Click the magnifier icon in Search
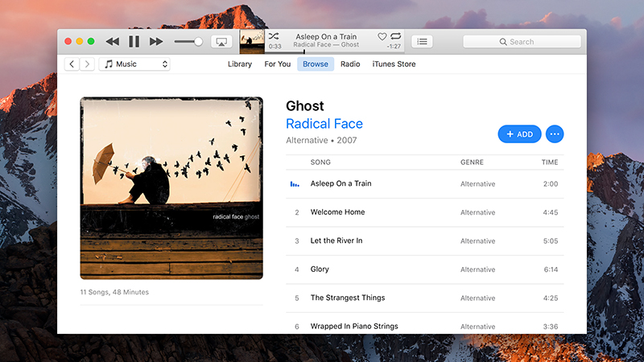Image resolution: width=644 pixels, height=362 pixels. (502, 42)
